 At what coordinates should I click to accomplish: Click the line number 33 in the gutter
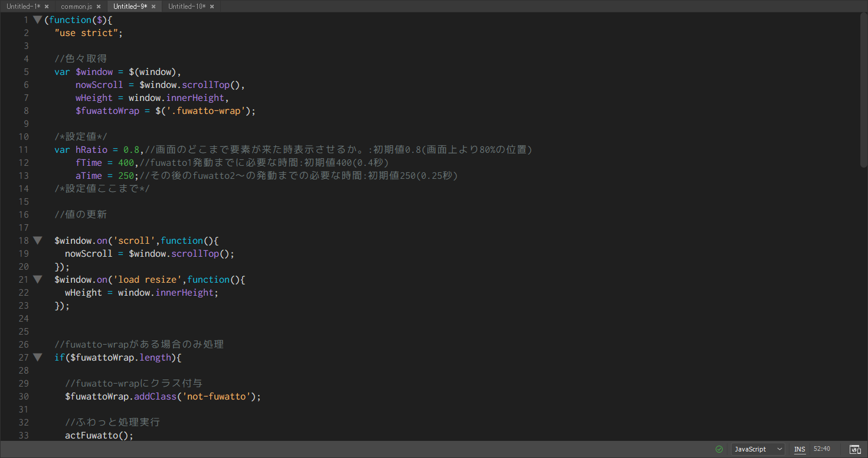(24, 435)
